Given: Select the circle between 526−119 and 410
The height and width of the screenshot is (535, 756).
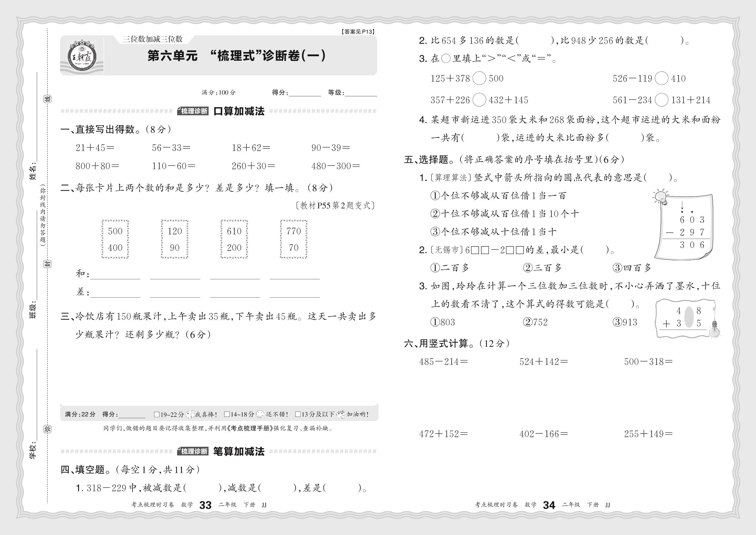Looking at the screenshot, I should coord(661,78).
